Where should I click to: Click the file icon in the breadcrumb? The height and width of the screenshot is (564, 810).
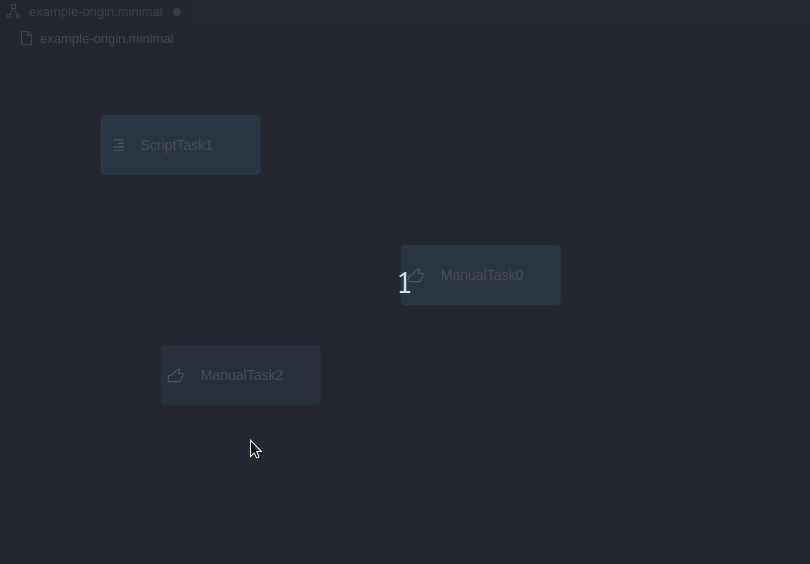26,39
